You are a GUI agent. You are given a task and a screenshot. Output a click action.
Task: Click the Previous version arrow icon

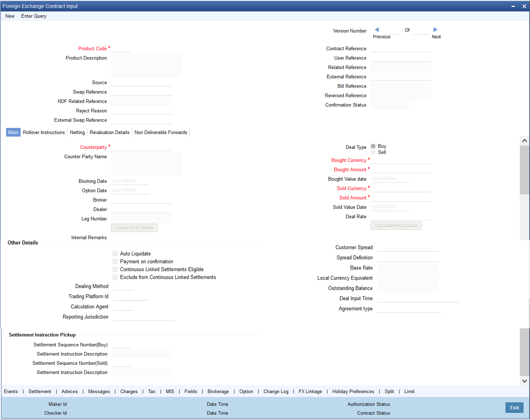(x=377, y=30)
